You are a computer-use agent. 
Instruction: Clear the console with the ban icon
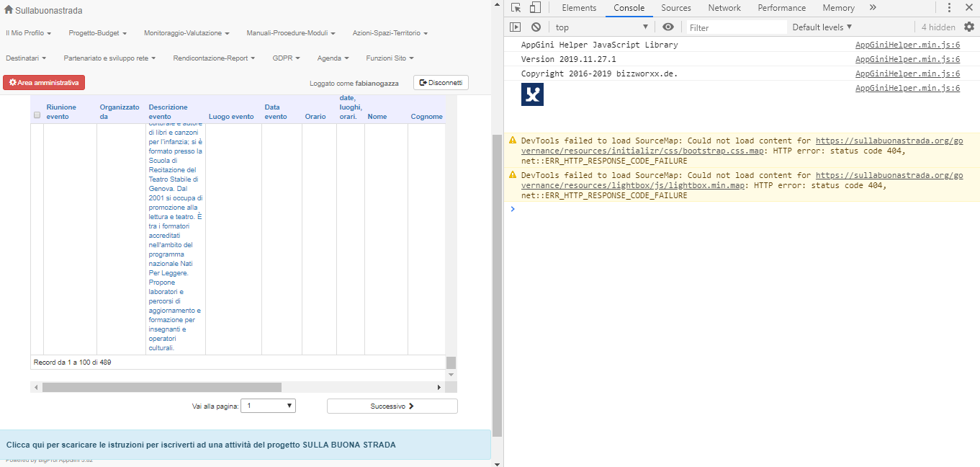click(536, 27)
